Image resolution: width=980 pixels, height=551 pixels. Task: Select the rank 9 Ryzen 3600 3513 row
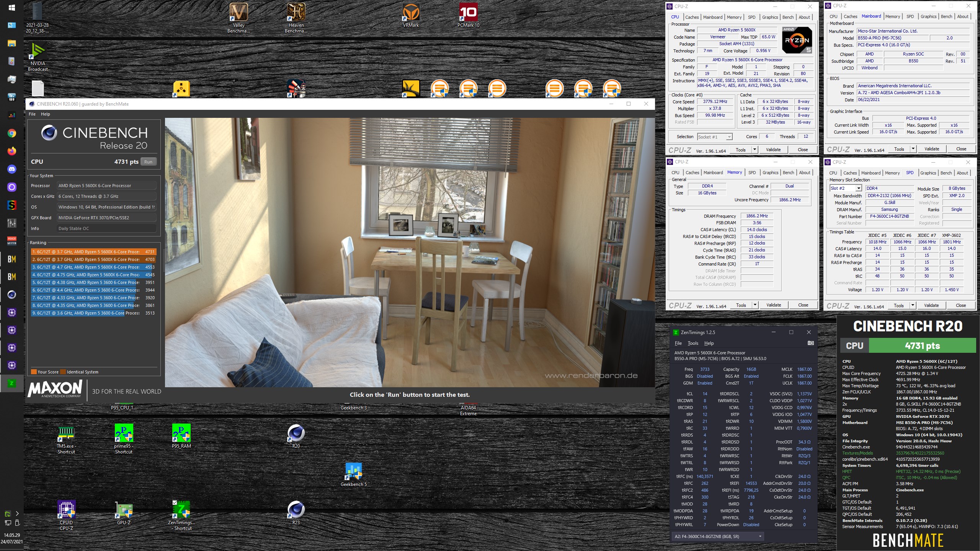[x=94, y=313]
